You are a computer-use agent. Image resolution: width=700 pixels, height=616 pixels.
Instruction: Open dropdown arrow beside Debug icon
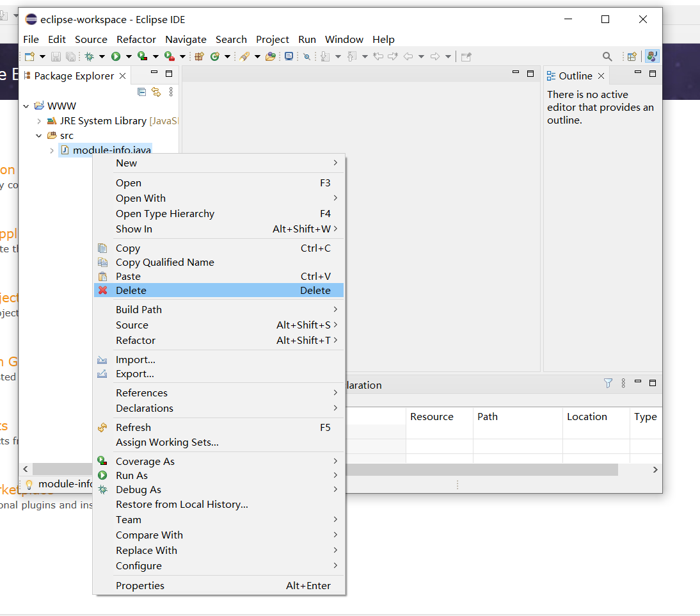(102, 57)
